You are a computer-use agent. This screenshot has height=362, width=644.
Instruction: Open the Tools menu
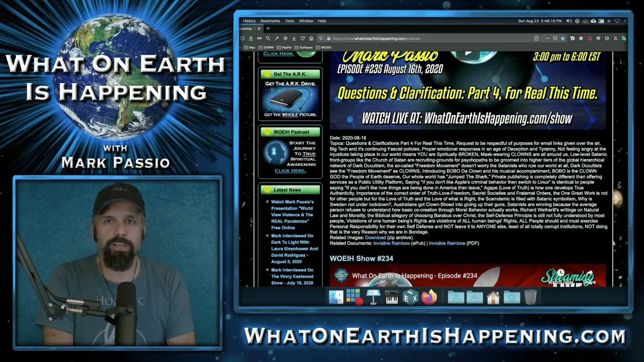tap(289, 21)
